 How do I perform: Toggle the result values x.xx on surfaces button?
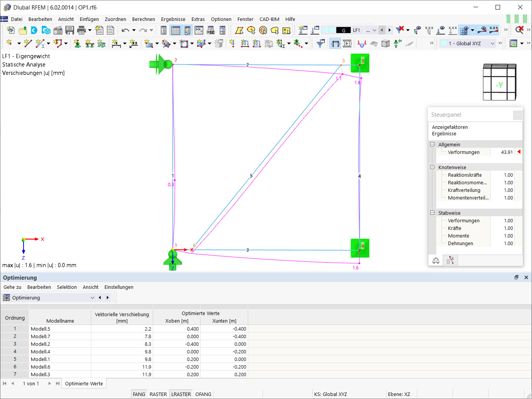tap(494, 30)
